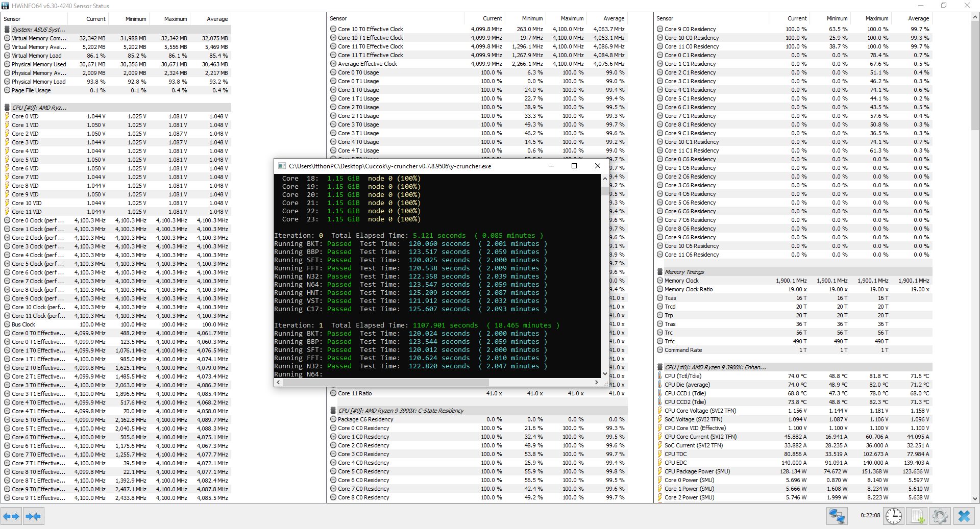Select the Core 9 C0 Residency row
The image size is (980, 529).
click(x=794, y=29)
